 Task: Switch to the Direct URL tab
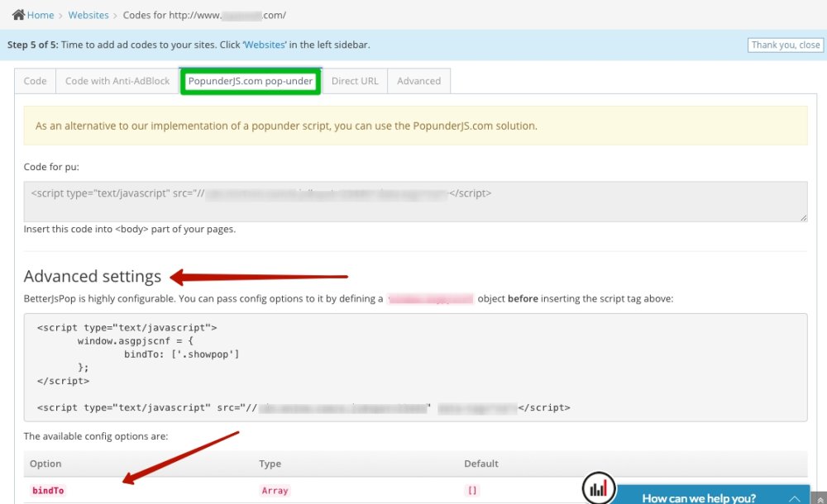[355, 81]
